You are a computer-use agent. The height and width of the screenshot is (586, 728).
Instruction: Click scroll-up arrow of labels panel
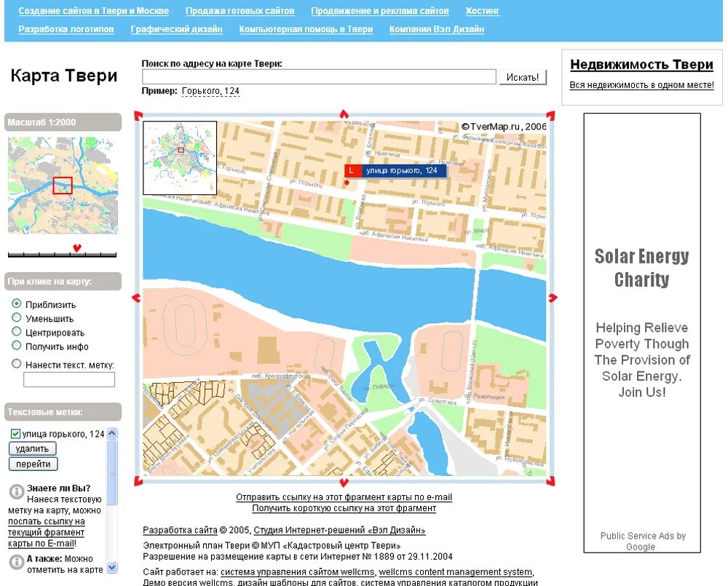click(112, 433)
